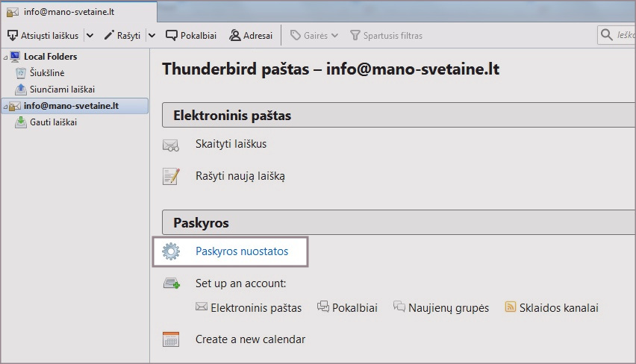Collapse the info@mano-svetaine.lt account tree node

tap(4, 107)
